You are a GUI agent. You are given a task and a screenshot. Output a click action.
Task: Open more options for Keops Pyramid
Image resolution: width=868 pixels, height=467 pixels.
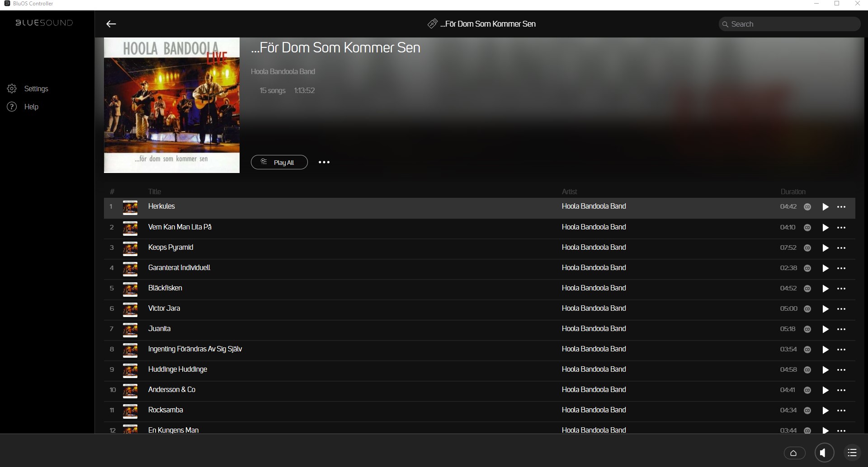pos(841,248)
